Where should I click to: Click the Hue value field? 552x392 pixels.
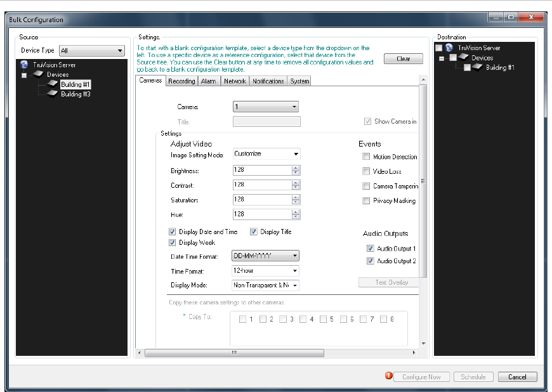(x=262, y=214)
